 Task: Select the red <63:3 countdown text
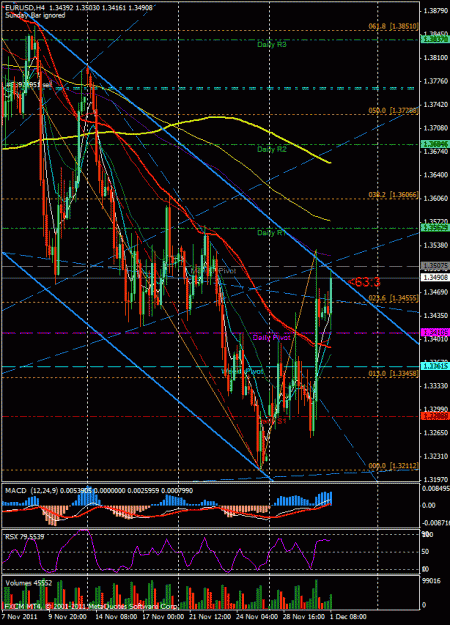pyautogui.click(x=365, y=283)
